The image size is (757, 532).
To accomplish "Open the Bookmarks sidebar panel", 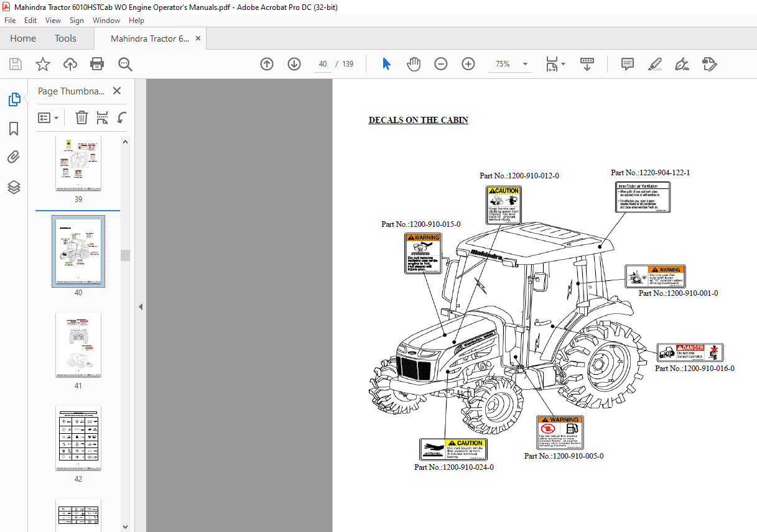I will 14,129.
